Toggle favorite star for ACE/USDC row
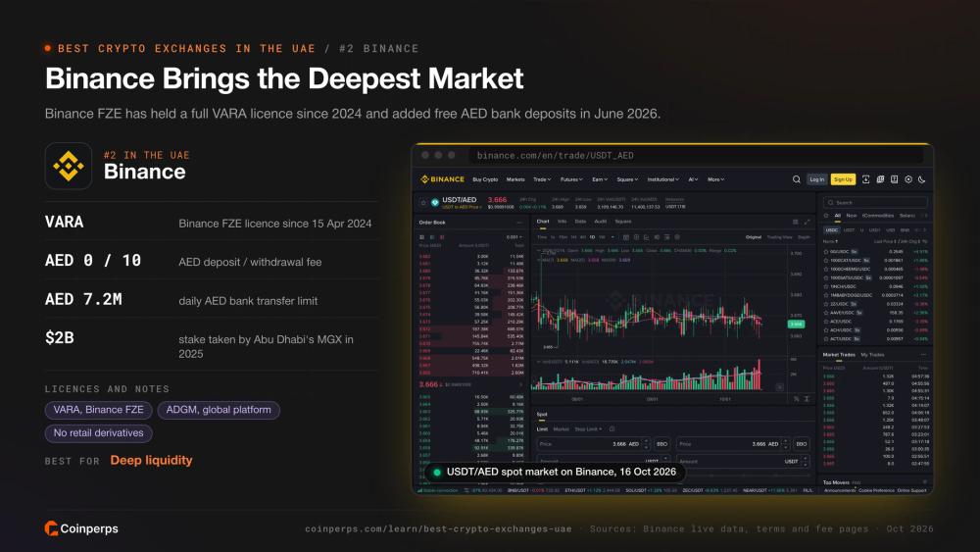This screenshot has height=552, width=980. pos(825,322)
